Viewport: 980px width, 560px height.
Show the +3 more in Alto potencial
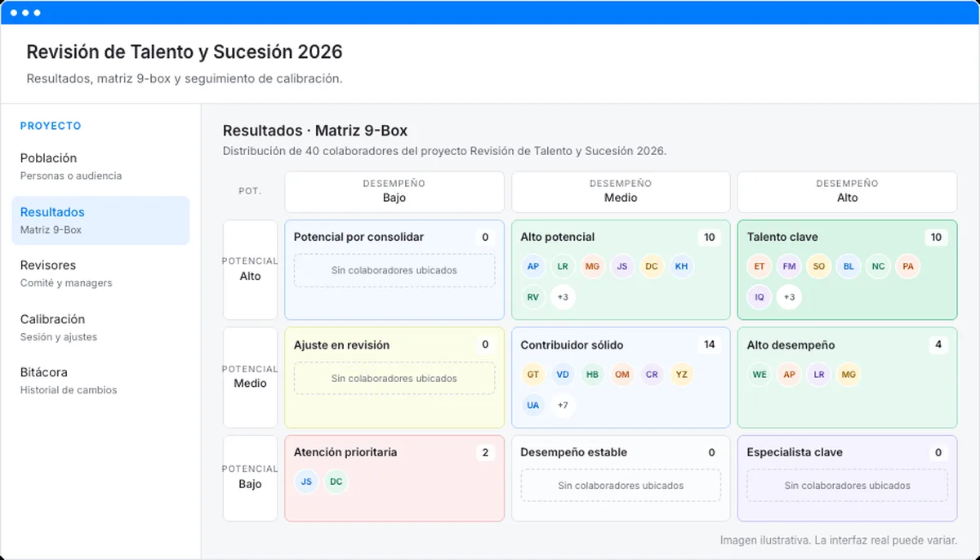563,297
